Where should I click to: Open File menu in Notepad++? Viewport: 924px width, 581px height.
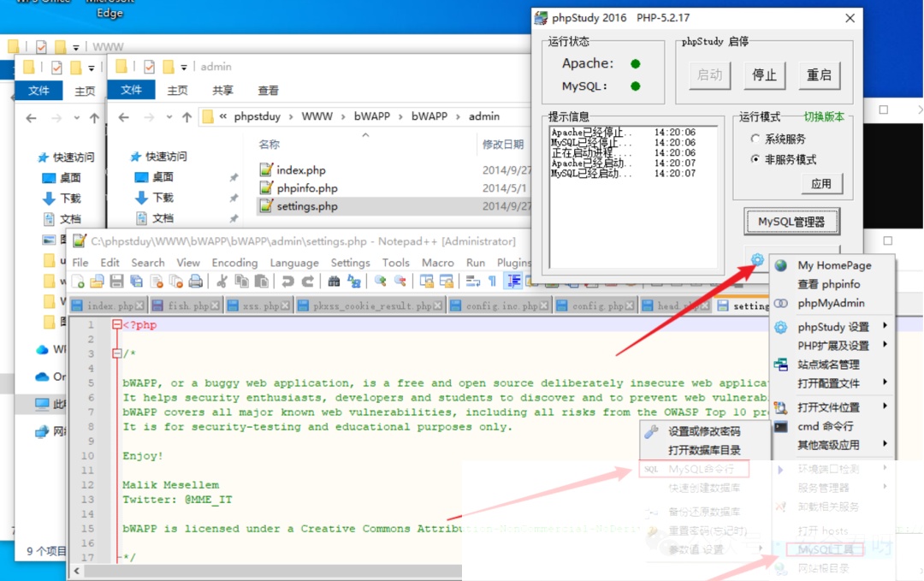(x=80, y=263)
